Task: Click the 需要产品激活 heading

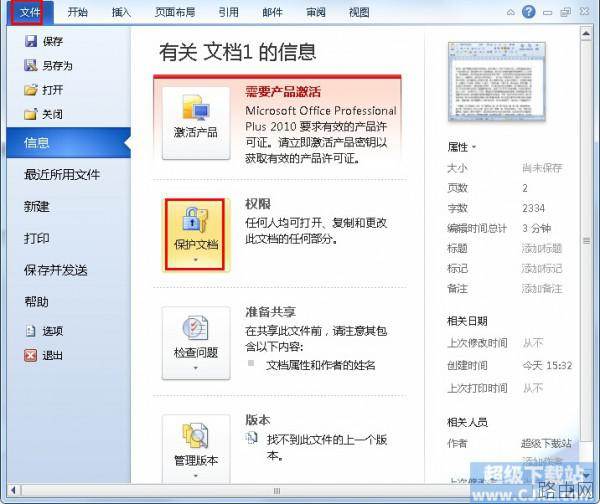Action: click(x=283, y=91)
